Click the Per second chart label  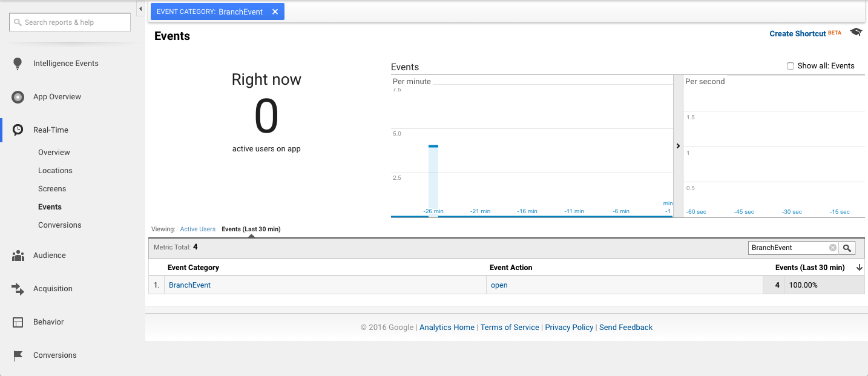click(x=705, y=82)
